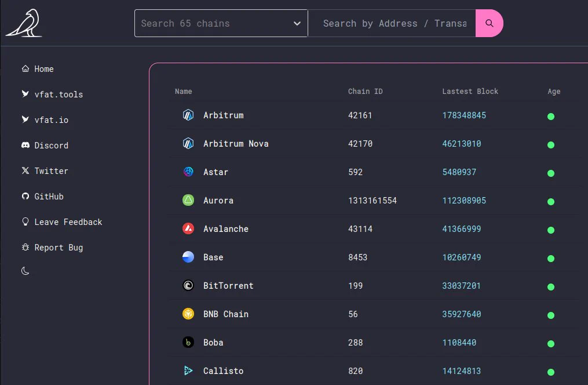Open Astar block 5480937
Image resolution: width=588 pixels, height=385 pixels.
click(x=459, y=172)
